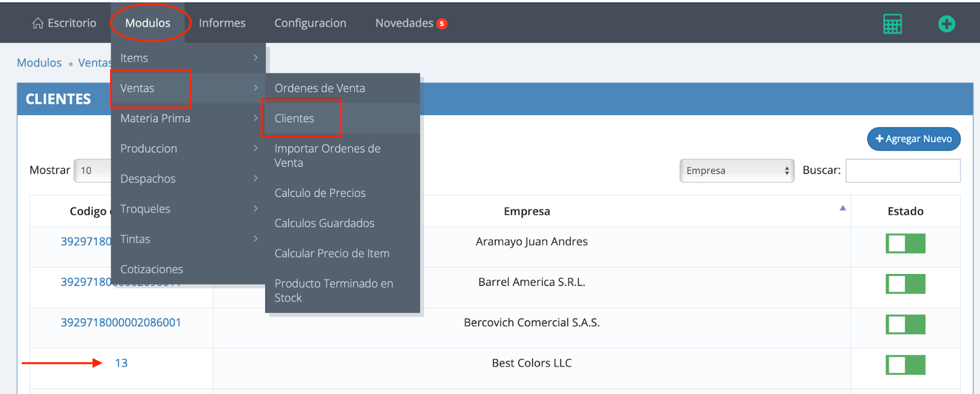Image resolution: width=980 pixels, height=394 pixels.
Task: Disable the Best Colors LLC status switch
Action: pyautogui.click(x=905, y=365)
